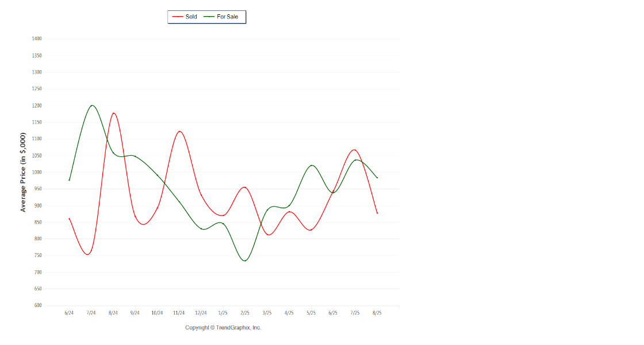Toggle the For Sale legend entry
644x345 pixels.
[x=227, y=17]
